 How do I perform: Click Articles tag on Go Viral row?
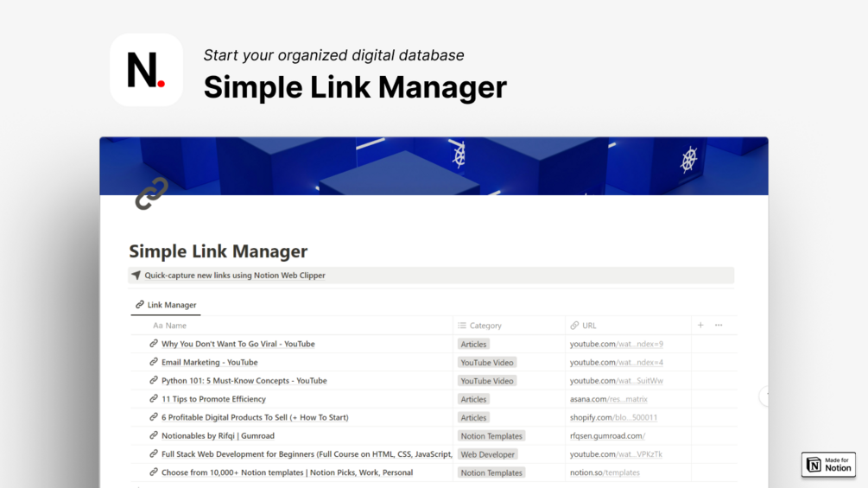click(x=473, y=344)
